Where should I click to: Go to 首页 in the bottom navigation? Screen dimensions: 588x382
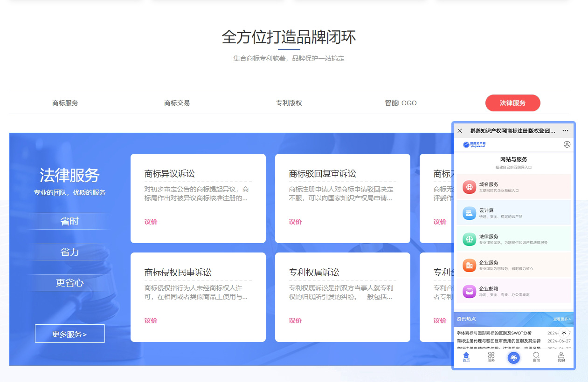466,357
